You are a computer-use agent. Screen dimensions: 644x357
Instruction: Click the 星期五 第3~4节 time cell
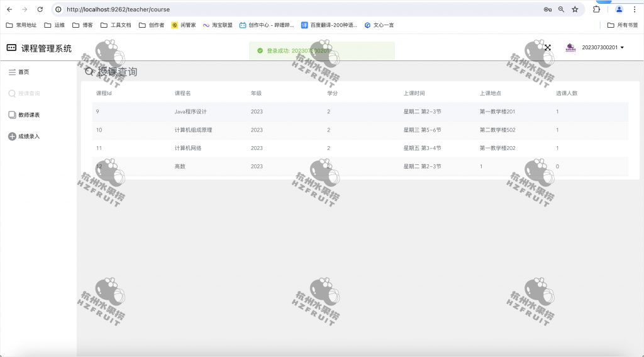point(422,148)
